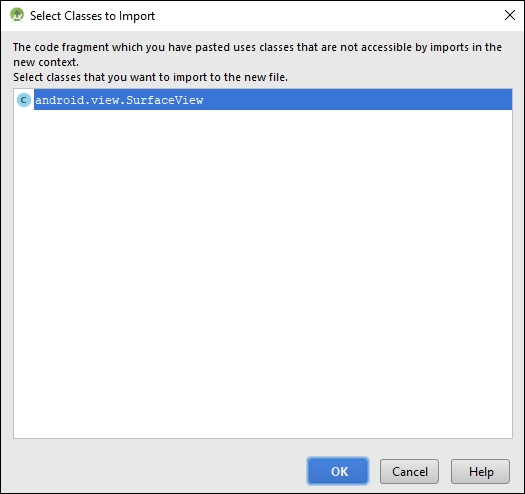
Task: Click the title bar area between title and X
Action: pyautogui.click(x=328, y=15)
